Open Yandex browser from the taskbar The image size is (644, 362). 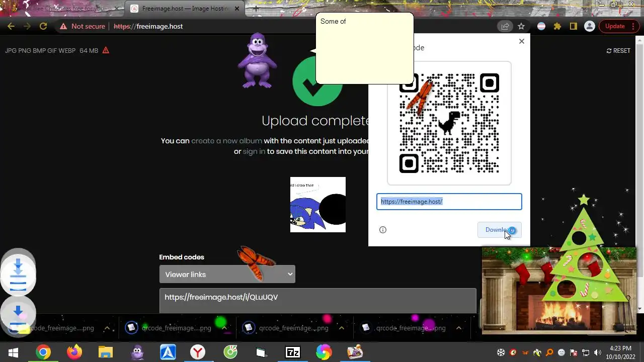(x=198, y=352)
